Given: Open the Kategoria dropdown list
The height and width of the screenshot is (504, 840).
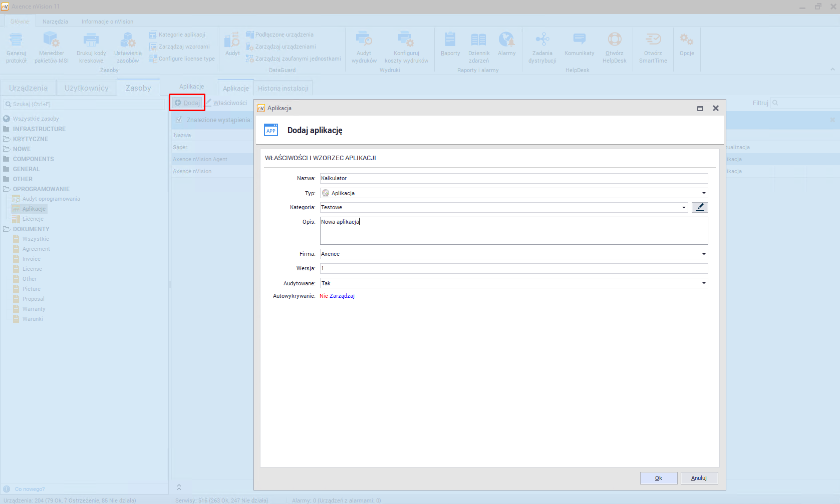Looking at the screenshot, I should point(683,208).
